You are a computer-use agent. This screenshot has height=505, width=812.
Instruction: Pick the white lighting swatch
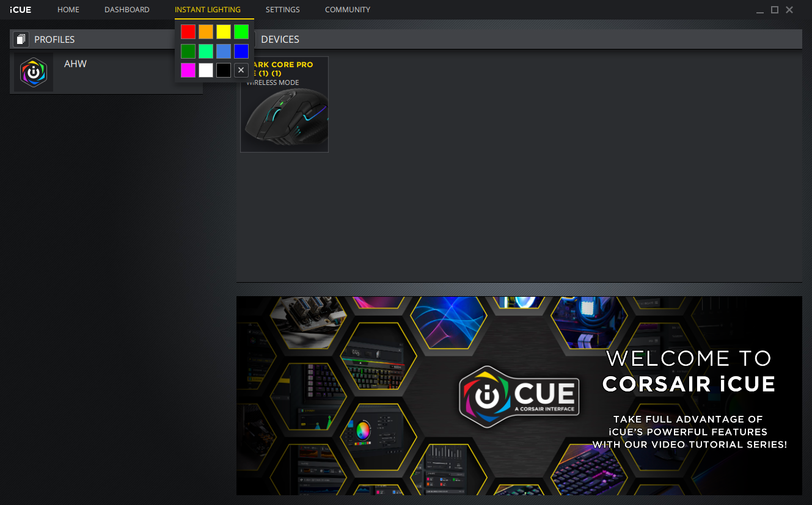coord(206,70)
